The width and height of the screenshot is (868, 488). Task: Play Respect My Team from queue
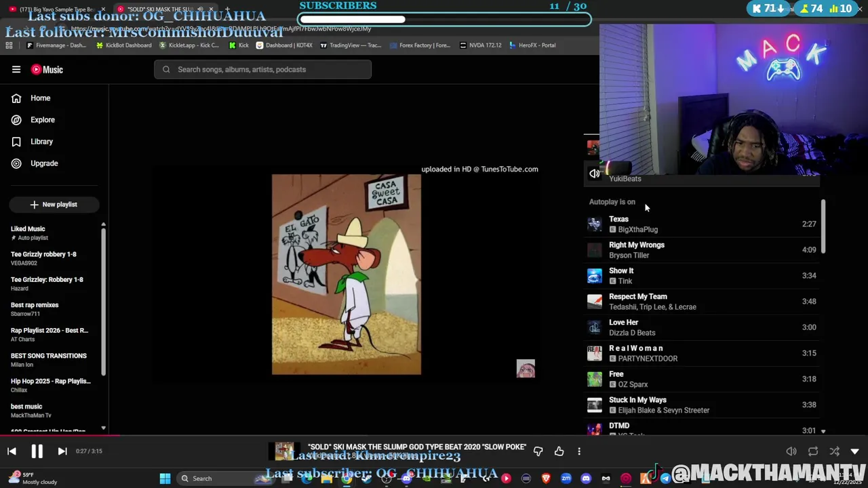coord(702,302)
